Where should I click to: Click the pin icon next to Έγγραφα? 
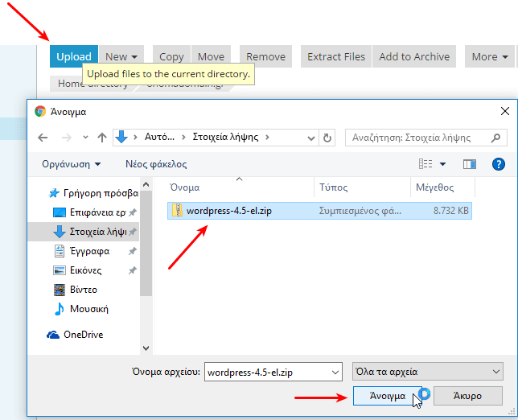coord(133,252)
